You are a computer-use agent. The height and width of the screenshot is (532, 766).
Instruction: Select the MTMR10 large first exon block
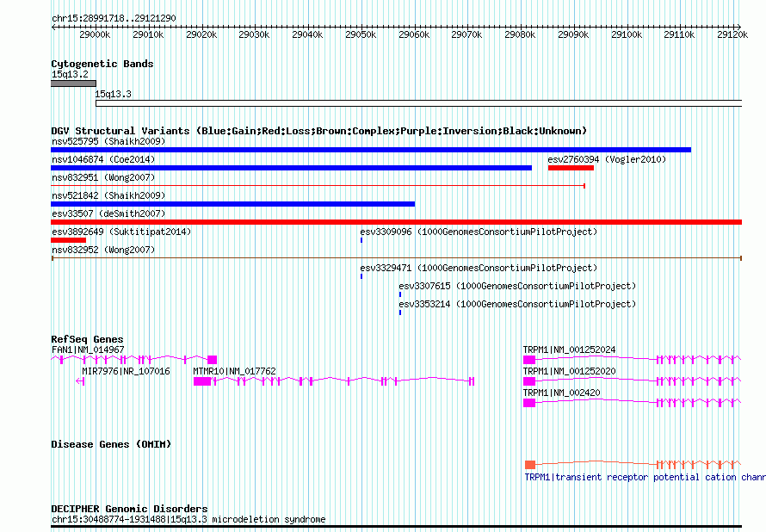coord(202,381)
